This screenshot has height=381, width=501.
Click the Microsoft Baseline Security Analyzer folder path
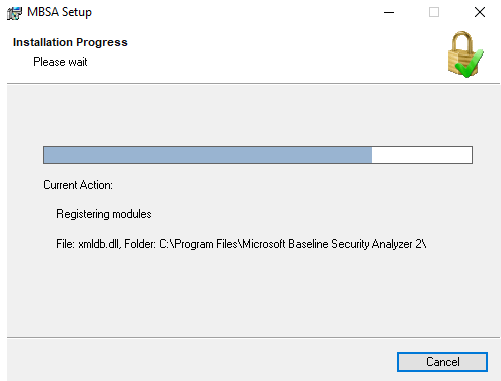293,244
